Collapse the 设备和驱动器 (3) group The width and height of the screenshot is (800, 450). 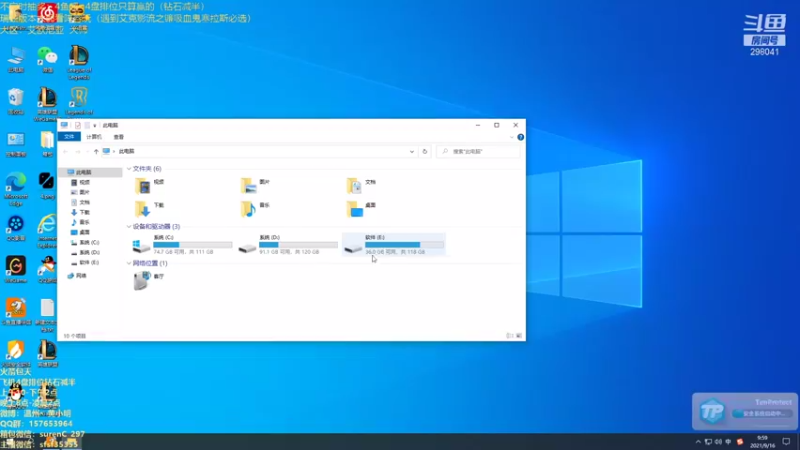click(x=129, y=227)
